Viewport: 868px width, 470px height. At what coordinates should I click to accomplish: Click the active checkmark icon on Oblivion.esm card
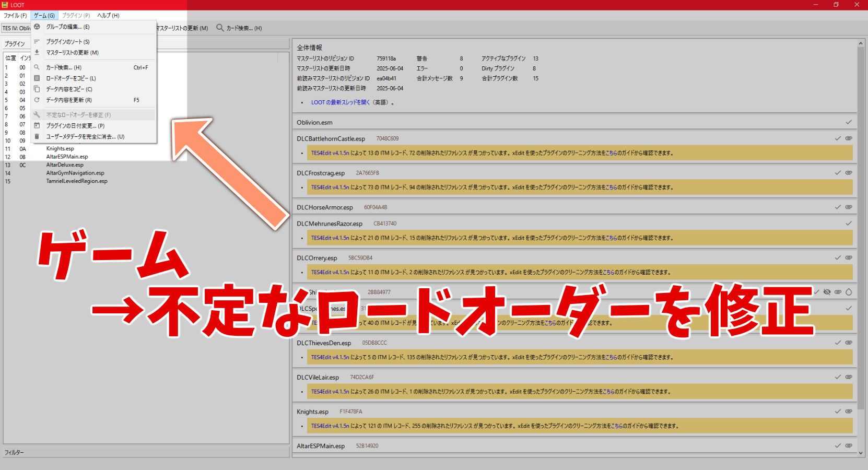(849, 122)
